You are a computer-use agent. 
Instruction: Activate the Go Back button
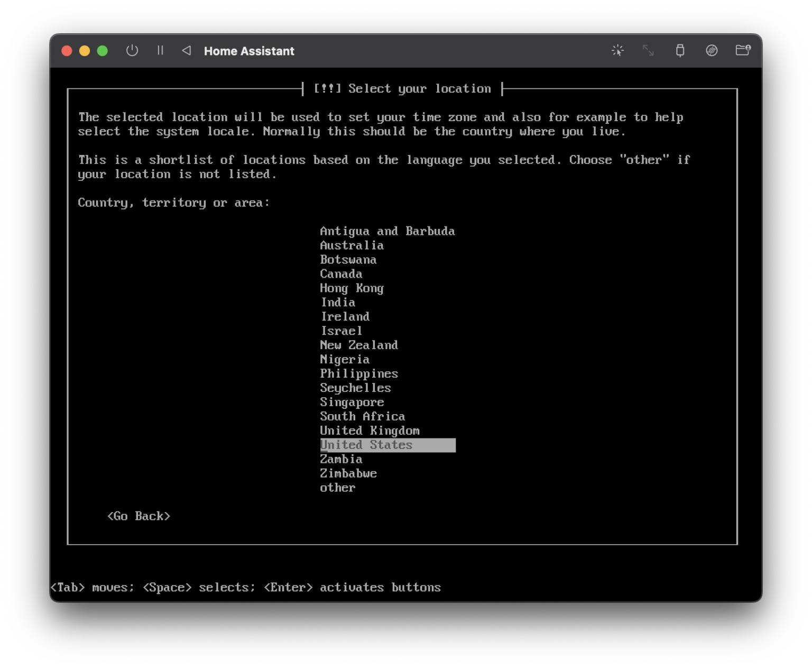(x=139, y=516)
